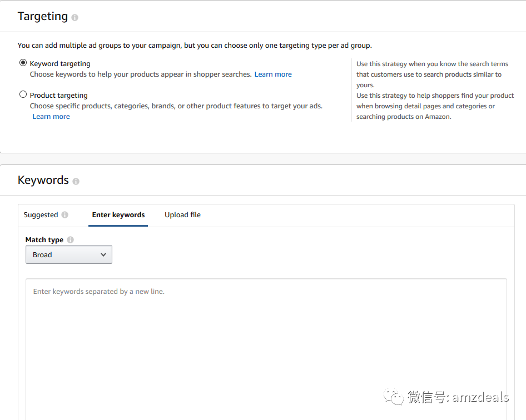Image resolution: width=526 pixels, height=420 pixels.
Task: Click the info icon next to Keywords heading
Action: point(76,181)
